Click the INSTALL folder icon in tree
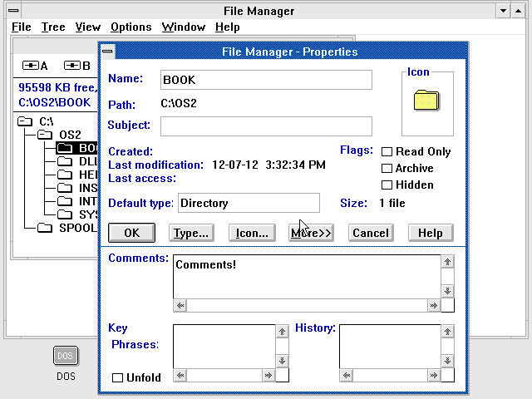Screen dimensions: 532x399 (x=65, y=188)
